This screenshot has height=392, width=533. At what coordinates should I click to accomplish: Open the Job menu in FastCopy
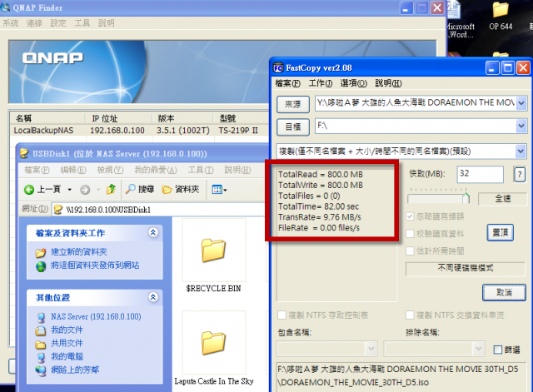tap(321, 83)
